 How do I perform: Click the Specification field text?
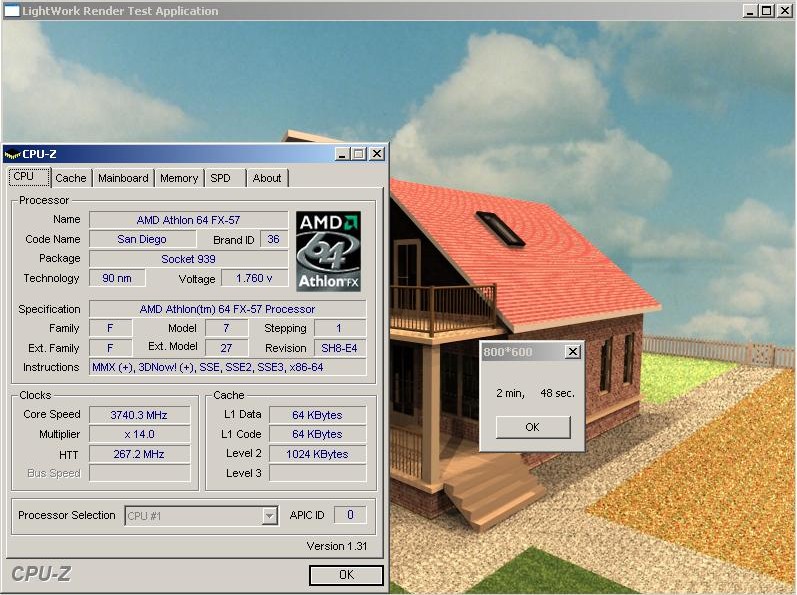point(227,309)
